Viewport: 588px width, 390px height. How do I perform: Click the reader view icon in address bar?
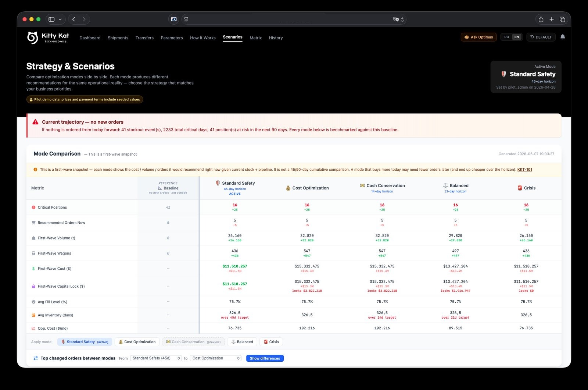[x=186, y=19]
